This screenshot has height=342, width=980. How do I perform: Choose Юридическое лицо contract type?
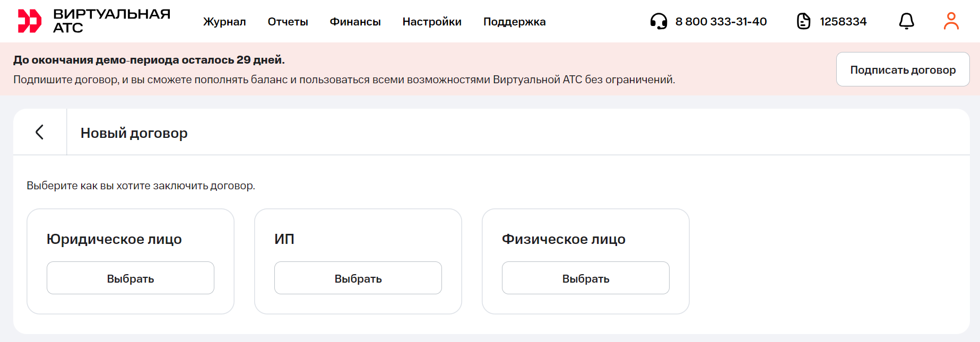[131, 278]
